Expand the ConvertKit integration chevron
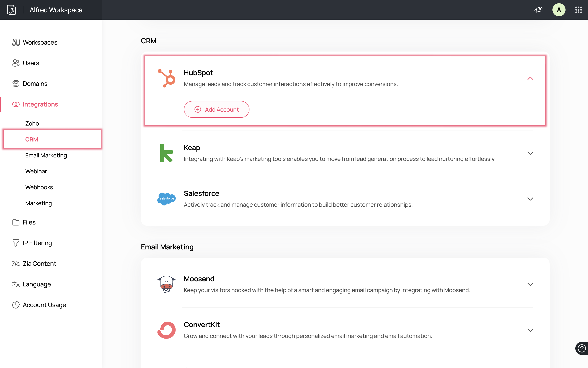Viewport: 588px width, 368px height. click(x=530, y=330)
